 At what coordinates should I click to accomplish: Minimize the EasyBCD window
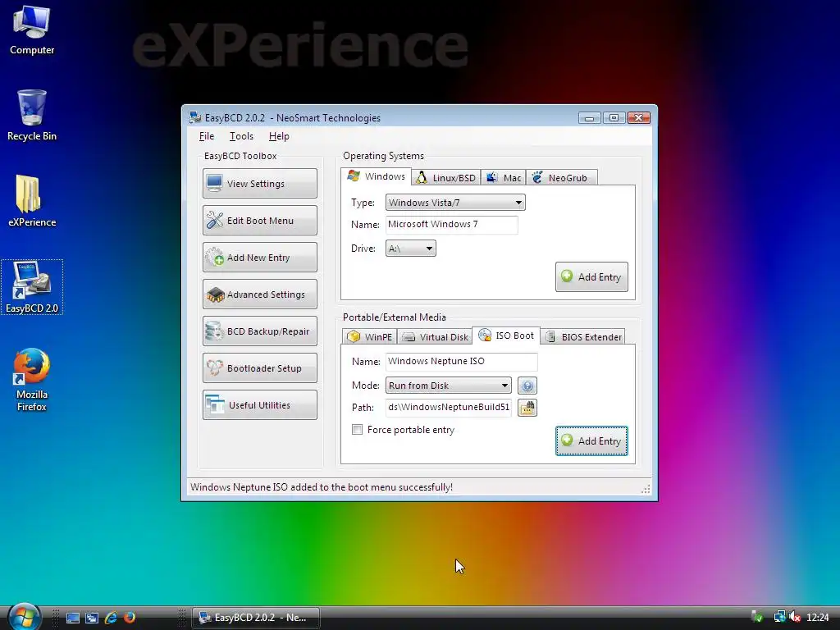tap(589, 117)
